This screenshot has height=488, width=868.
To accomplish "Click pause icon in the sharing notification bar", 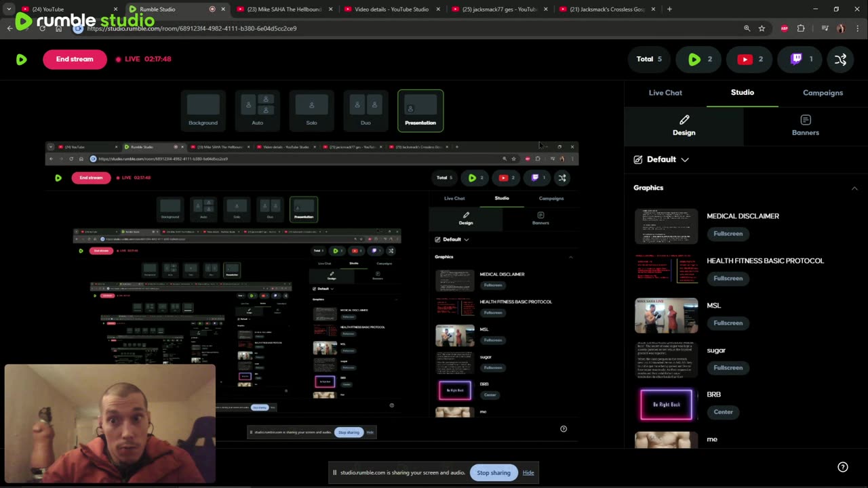I will [x=334, y=473].
